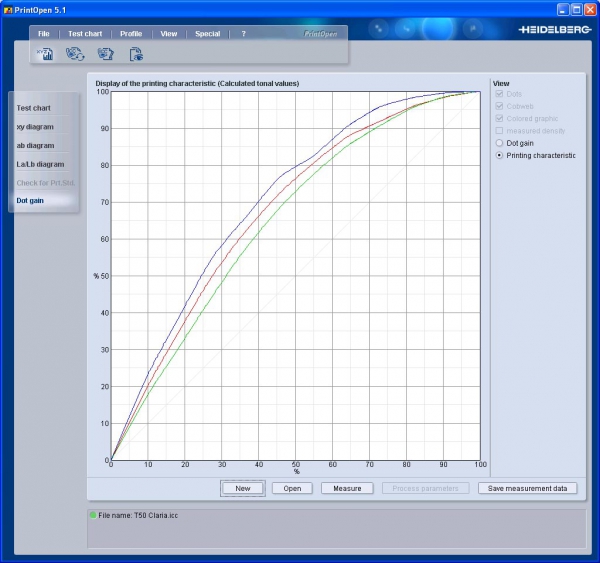Click the large glowing blue round button
This screenshot has height=563, width=600.
(x=439, y=28)
